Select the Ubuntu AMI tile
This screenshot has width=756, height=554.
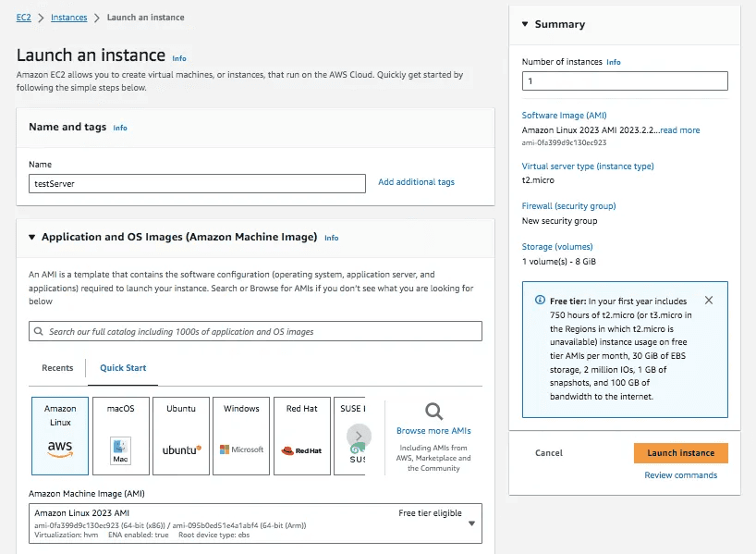[181, 436]
